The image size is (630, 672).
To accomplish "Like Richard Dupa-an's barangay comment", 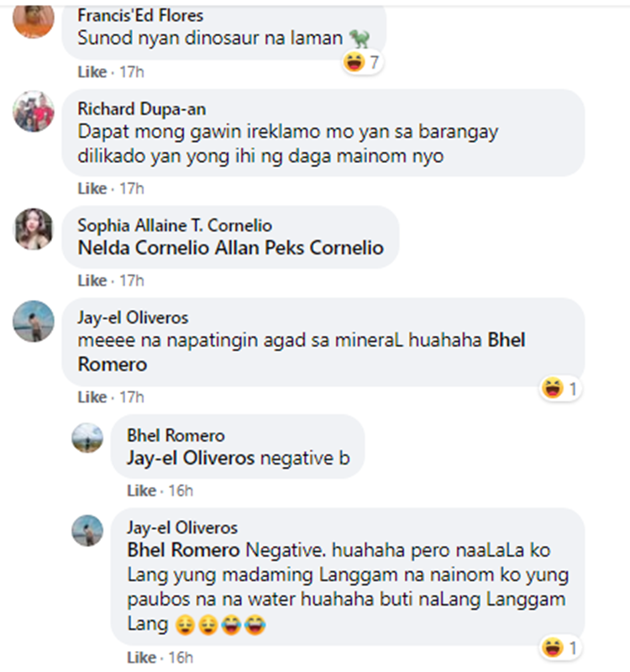I will tap(92, 188).
